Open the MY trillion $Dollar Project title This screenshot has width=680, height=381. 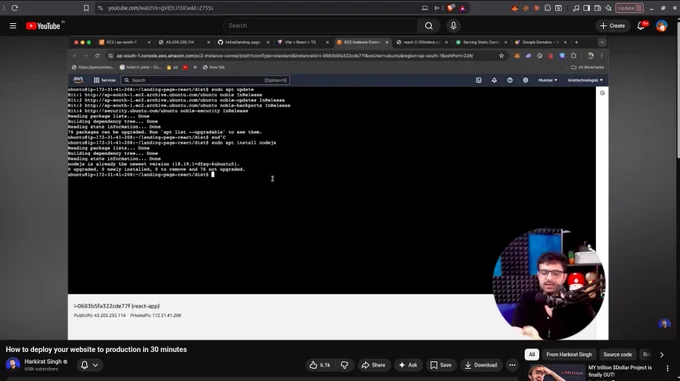point(620,371)
